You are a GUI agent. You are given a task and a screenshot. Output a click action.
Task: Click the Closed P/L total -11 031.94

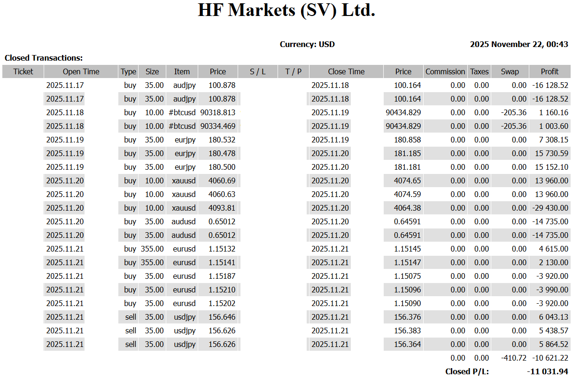pyautogui.click(x=547, y=371)
